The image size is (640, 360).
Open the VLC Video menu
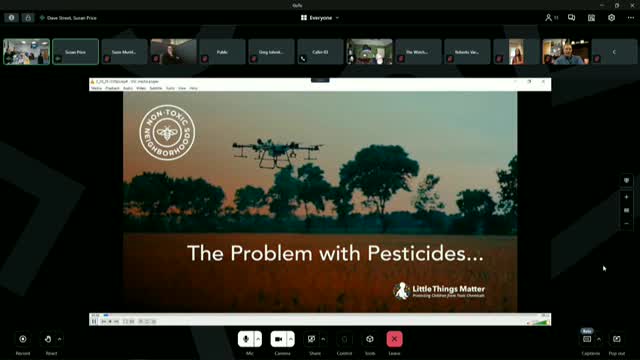(x=141, y=88)
